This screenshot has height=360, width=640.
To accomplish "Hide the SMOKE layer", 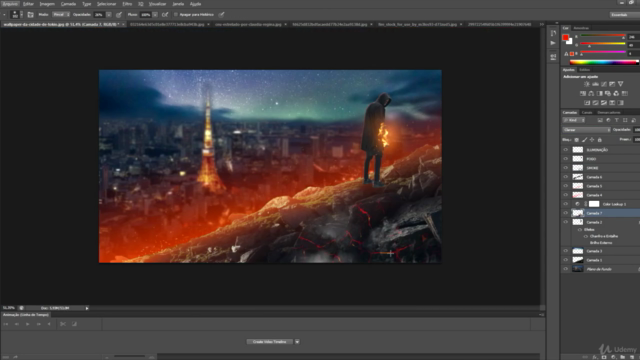I will point(566,168).
